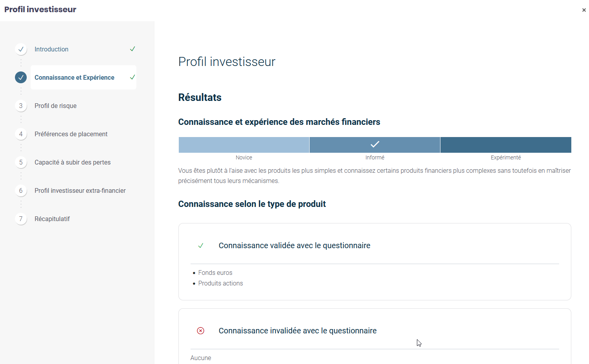Select Capacité à subir des pertes step
The height and width of the screenshot is (364, 589).
(x=72, y=162)
